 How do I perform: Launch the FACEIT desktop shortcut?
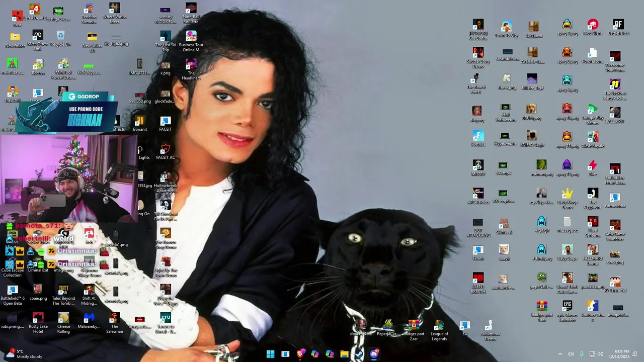166,124
